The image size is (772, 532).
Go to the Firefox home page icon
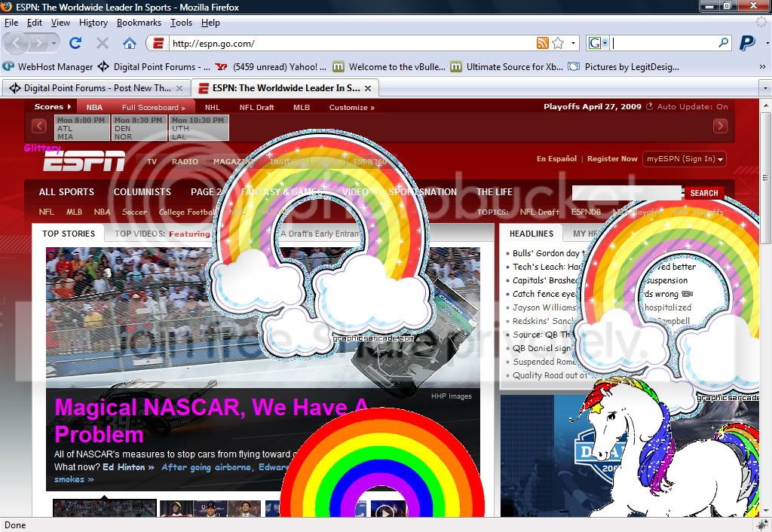point(130,43)
